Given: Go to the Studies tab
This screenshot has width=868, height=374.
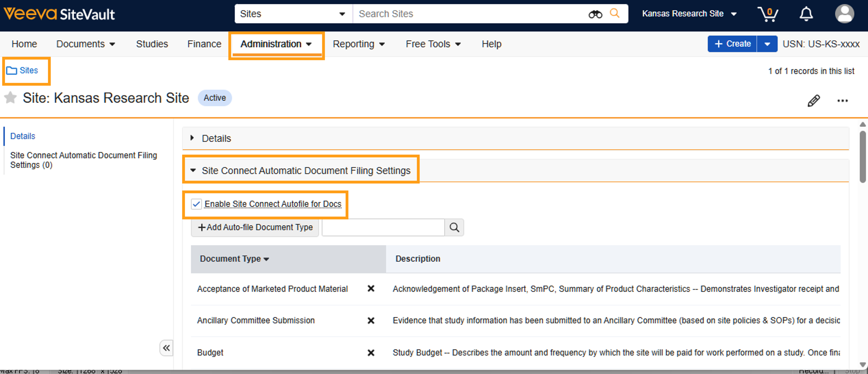Looking at the screenshot, I should click(152, 44).
